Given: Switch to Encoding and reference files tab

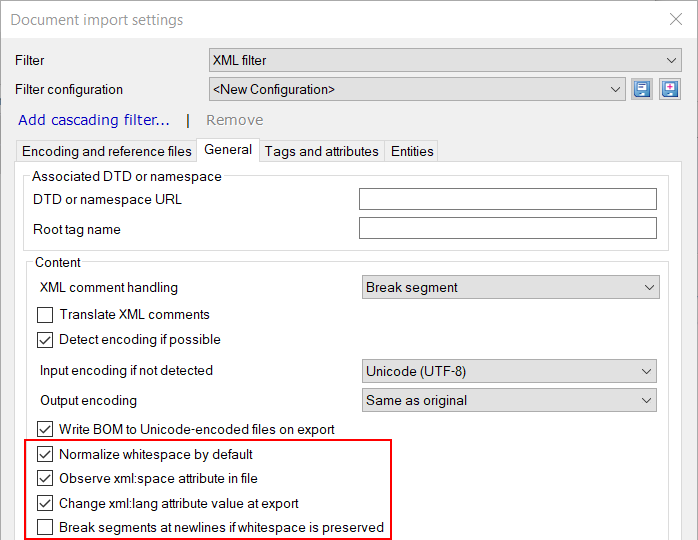Looking at the screenshot, I should coord(106,151).
